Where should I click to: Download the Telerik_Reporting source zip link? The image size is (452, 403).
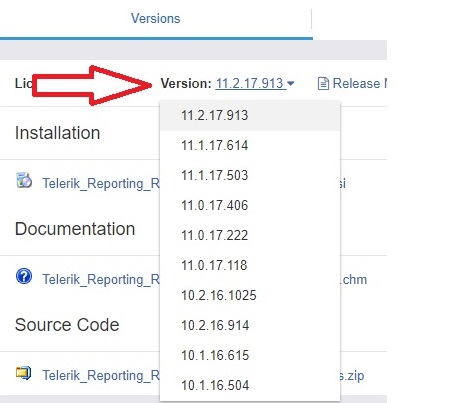coord(101,375)
